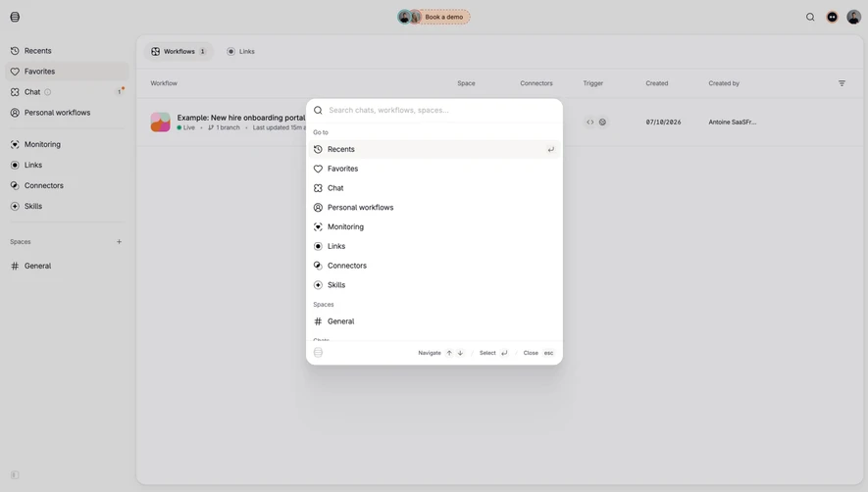The height and width of the screenshot is (492, 868).
Task: Select Recents in the Go to list
Action: [434, 149]
